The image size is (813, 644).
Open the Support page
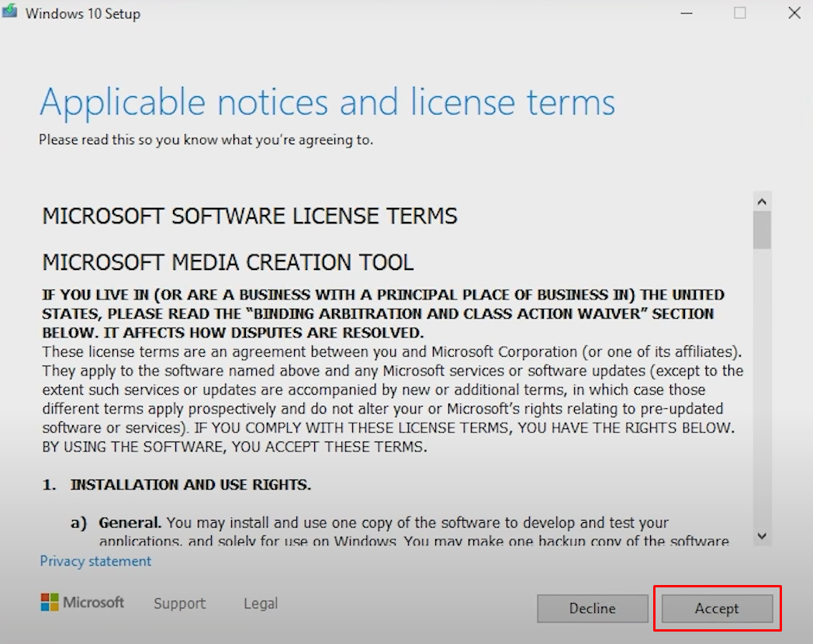click(x=179, y=603)
